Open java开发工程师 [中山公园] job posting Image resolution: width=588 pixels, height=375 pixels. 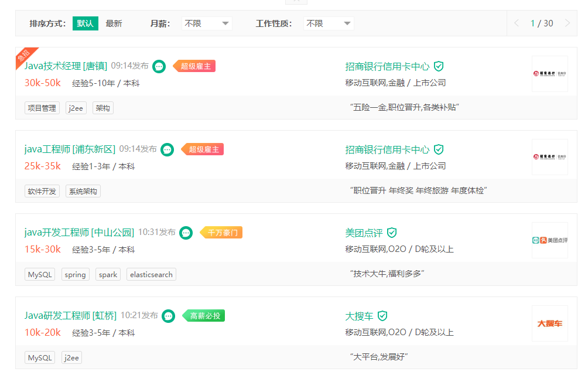coord(79,233)
